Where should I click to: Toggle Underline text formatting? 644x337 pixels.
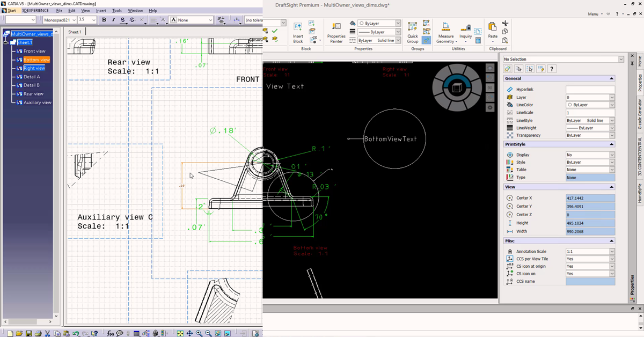tap(123, 20)
